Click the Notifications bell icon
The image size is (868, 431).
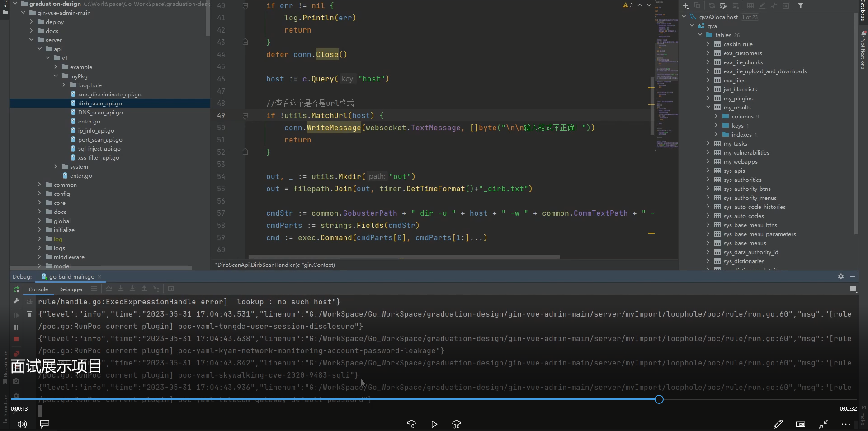pyautogui.click(x=863, y=34)
